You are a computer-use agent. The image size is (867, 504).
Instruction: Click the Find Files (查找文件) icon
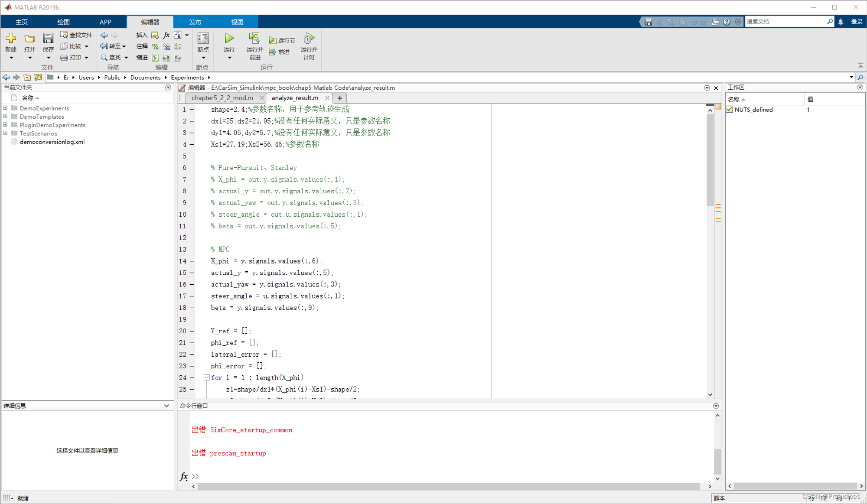point(64,35)
